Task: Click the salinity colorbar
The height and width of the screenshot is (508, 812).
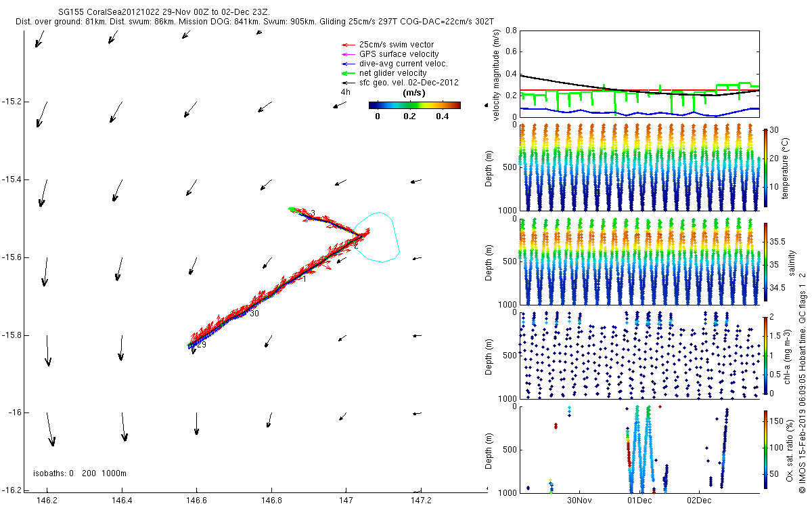Action: [x=765, y=263]
